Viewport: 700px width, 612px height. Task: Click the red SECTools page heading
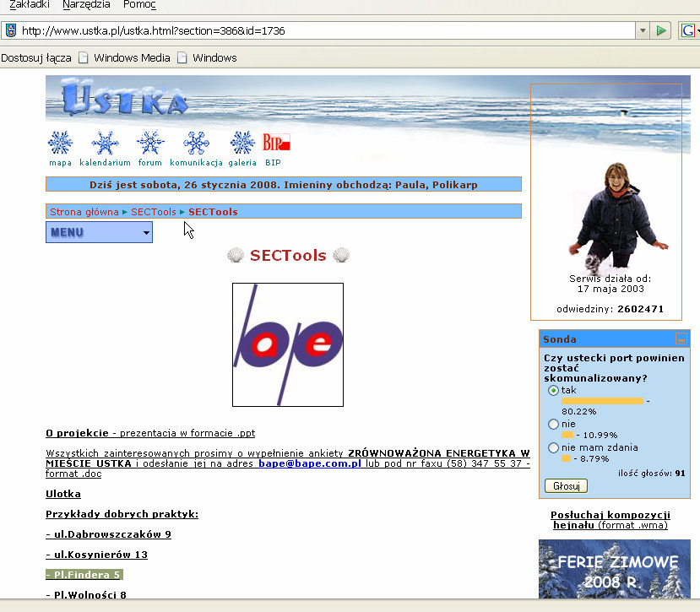(288, 255)
